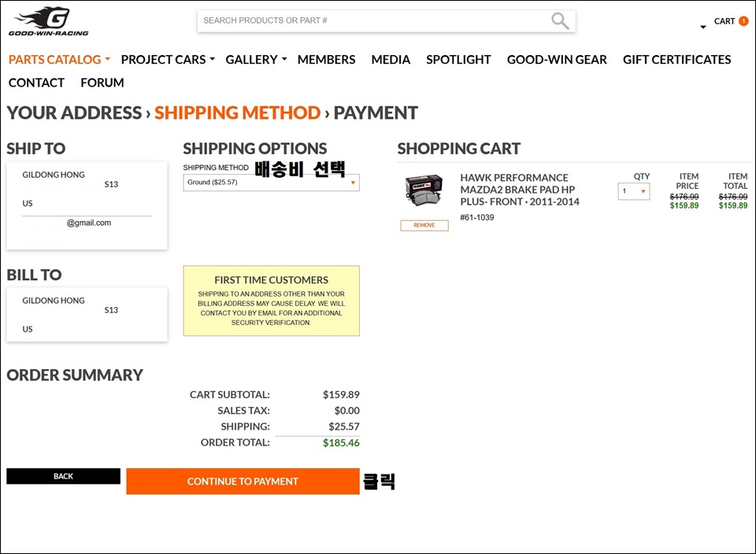The width and height of the screenshot is (756, 554).
Task: Click the Bill To address card
Action: pyautogui.click(x=87, y=315)
